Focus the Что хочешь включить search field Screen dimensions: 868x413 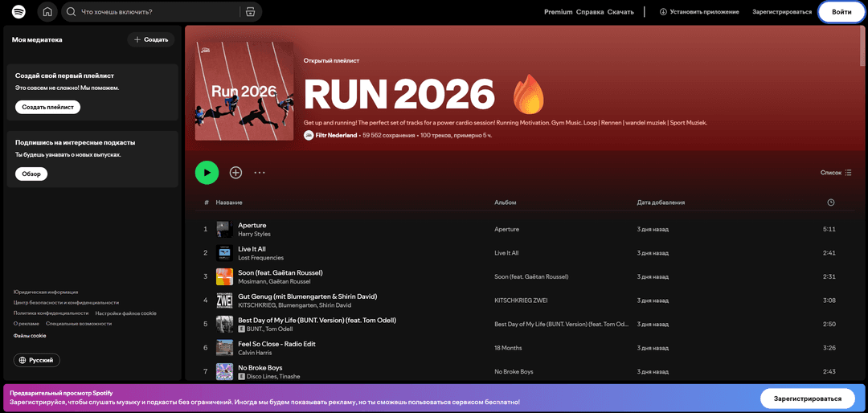[158, 11]
